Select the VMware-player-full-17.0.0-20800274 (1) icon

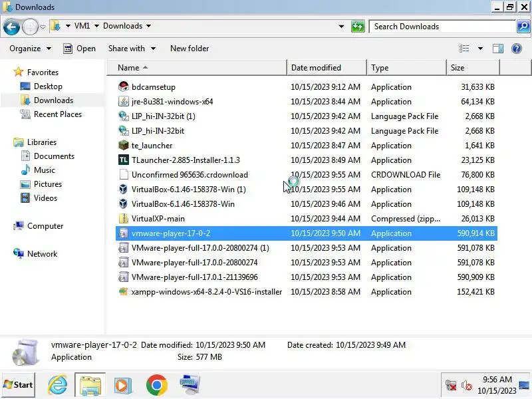[x=124, y=247]
